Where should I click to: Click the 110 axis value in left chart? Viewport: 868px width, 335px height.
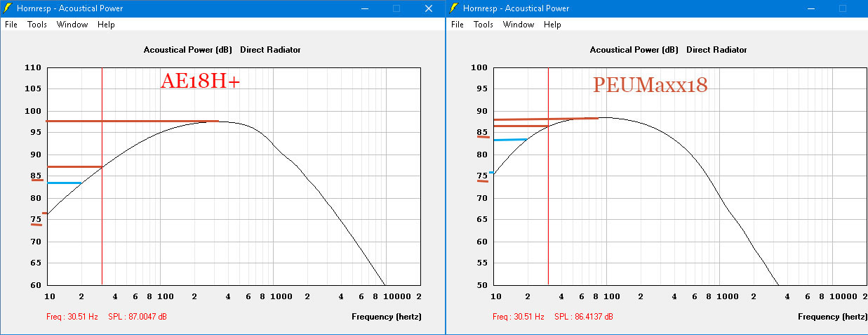[33, 67]
